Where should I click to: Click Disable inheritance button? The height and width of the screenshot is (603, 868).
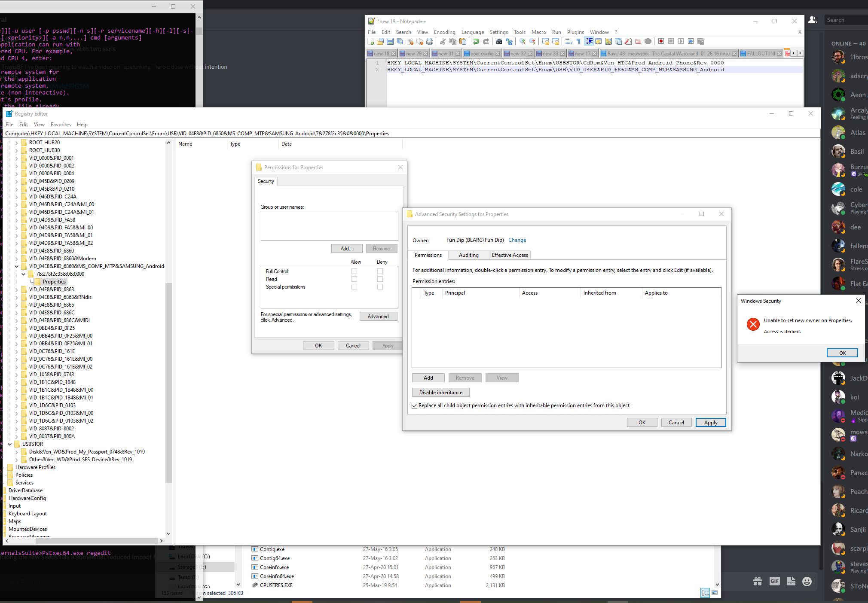coord(441,393)
